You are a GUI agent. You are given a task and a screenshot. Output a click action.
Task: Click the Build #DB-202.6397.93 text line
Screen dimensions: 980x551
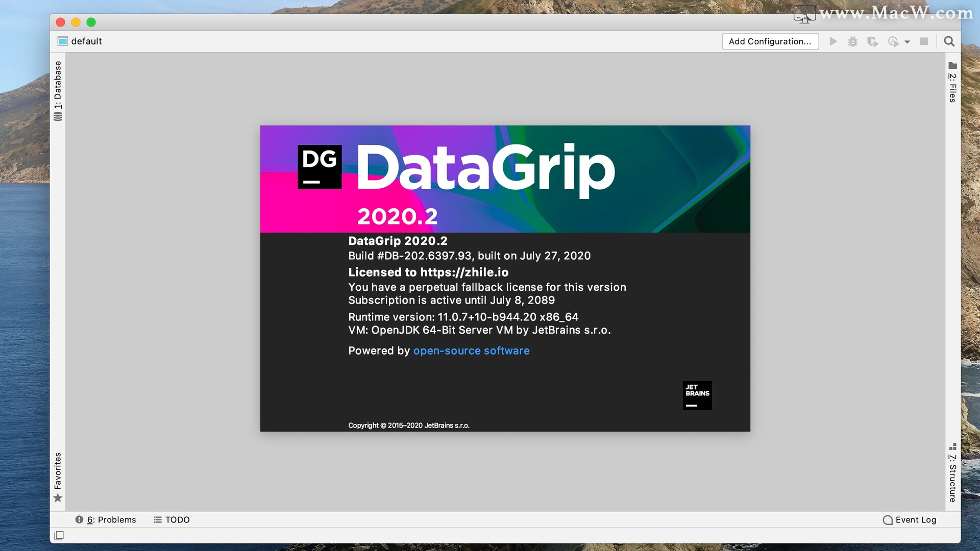click(x=469, y=256)
